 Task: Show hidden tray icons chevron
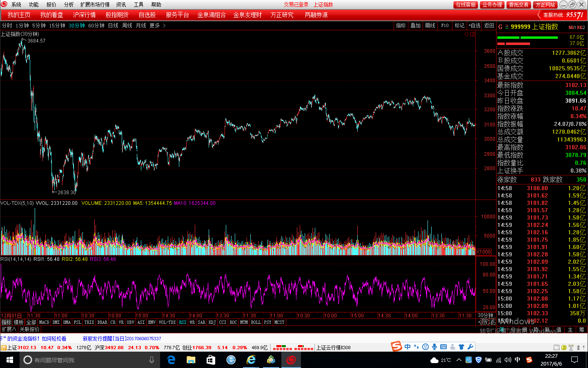pyautogui.click(x=459, y=360)
